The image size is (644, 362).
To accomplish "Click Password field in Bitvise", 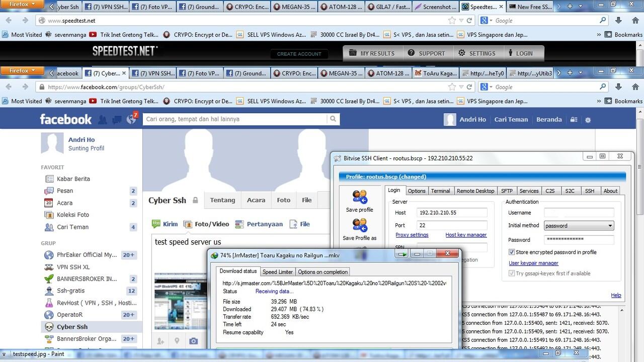I will click(x=579, y=240).
